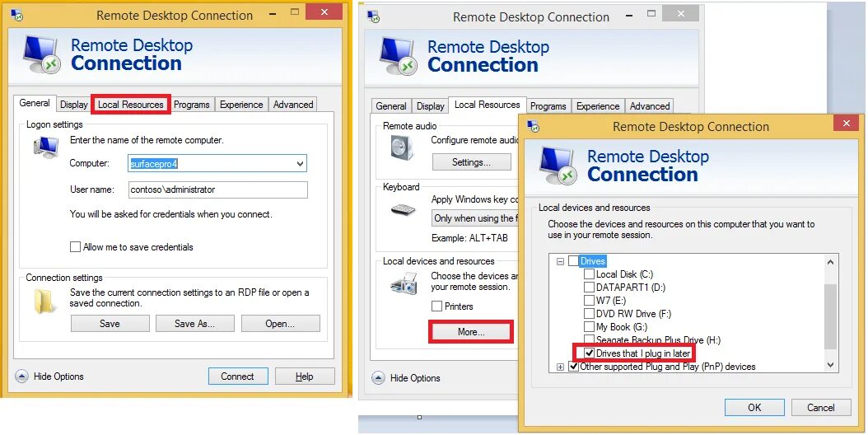Check W7 (E:) drive

[589, 301]
